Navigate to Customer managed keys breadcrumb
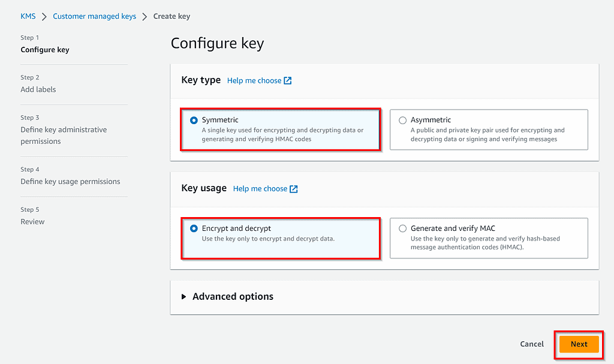 tap(94, 16)
